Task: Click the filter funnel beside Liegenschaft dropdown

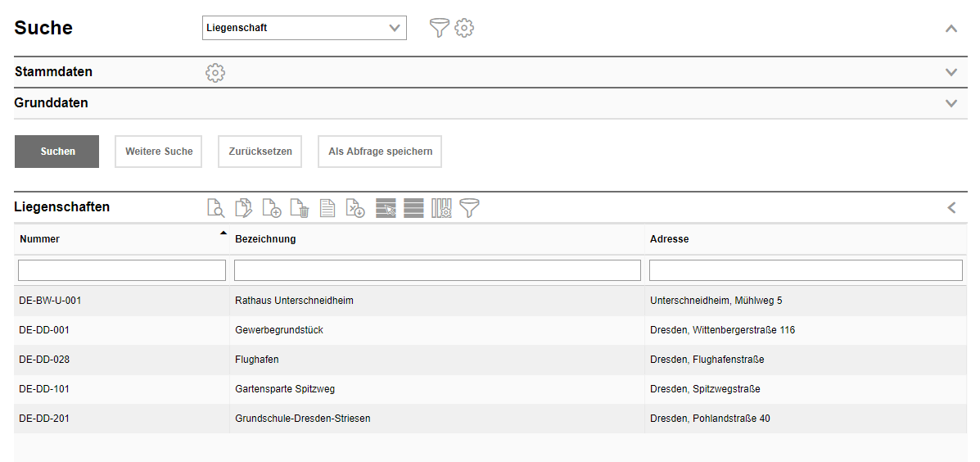Action: click(x=440, y=28)
